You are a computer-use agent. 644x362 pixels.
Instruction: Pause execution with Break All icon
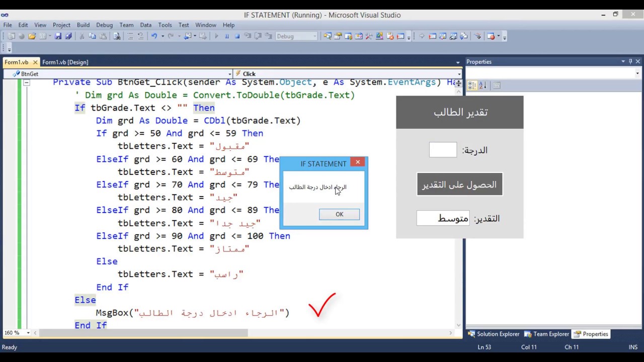(x=227, y=36)
